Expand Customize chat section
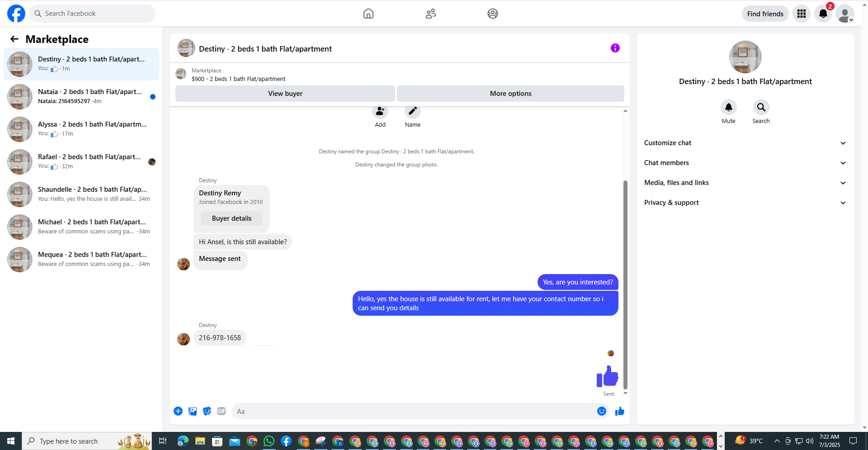 (745, 143)
